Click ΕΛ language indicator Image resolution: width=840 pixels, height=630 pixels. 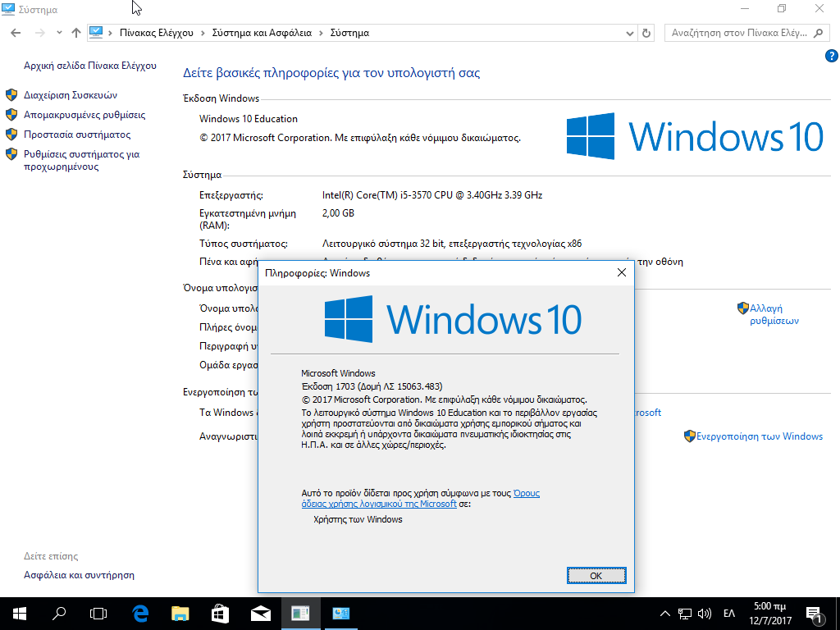[729, 614]
